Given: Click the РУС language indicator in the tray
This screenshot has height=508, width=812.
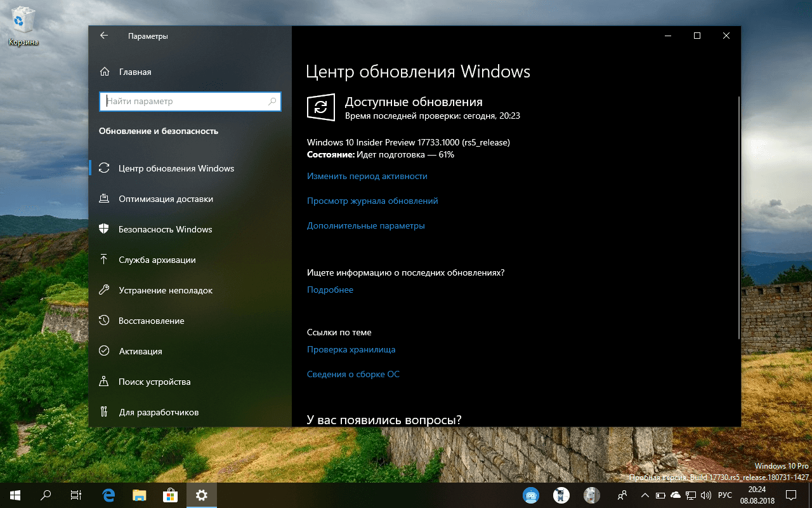Looking at the screenshot, I should point(724,495).
